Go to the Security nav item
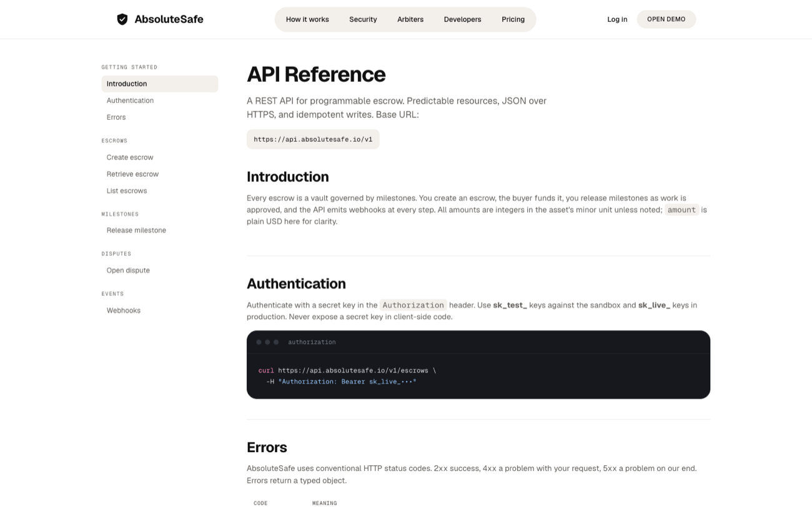Viewport: 812px width, 507px height. point(363,19)
